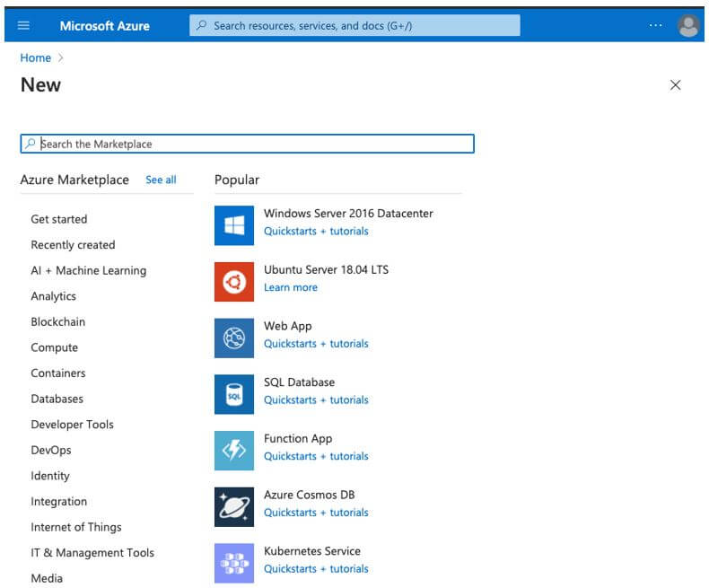Image resolution: width=709 pixels, height=588 pixels.
Task: Open Ubuntu Server Learn more link
Action: pyautogui.click(x=290, y=287)
